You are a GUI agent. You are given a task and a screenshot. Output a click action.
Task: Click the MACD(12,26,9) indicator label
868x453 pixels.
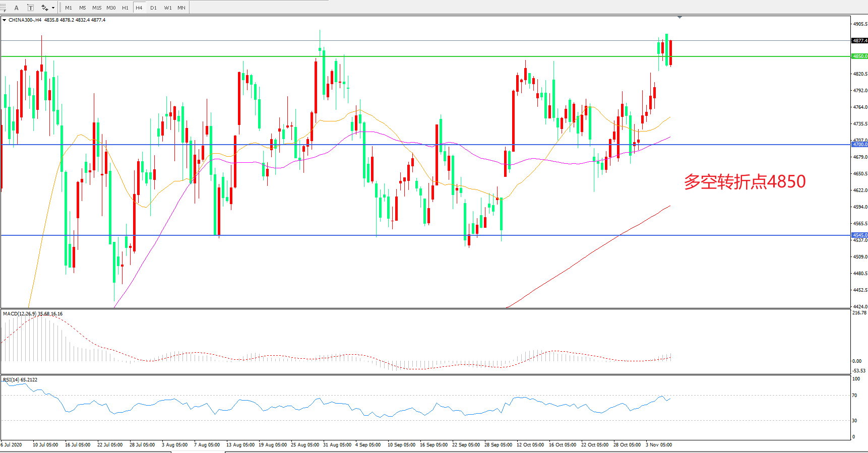click(x=19, y=314)
